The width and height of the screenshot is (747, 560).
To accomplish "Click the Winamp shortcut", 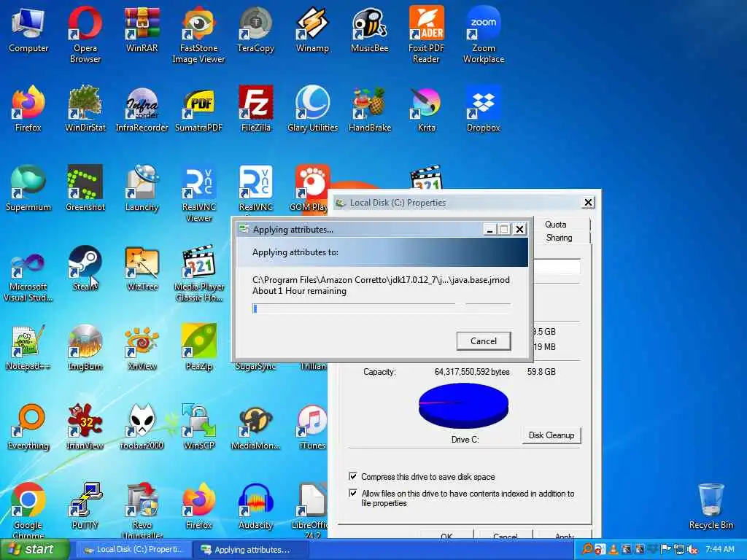I will [x=312, y=29].
